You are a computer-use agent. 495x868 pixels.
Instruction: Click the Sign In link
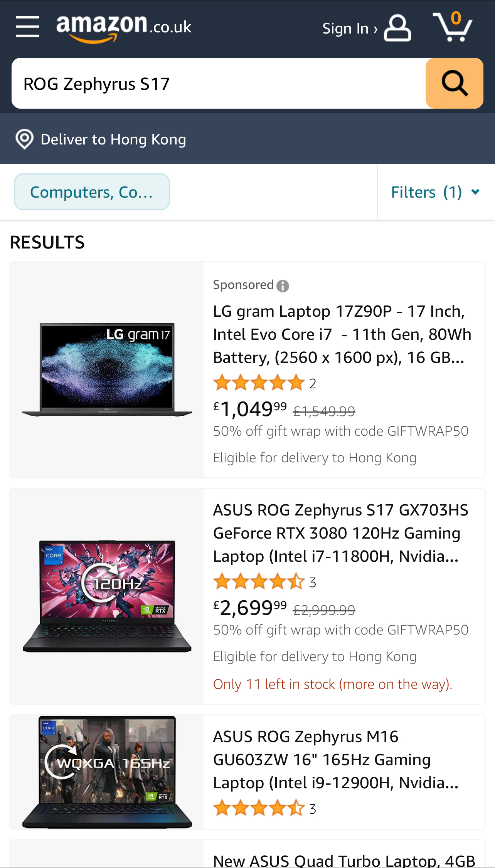click(x=350, y=29)
